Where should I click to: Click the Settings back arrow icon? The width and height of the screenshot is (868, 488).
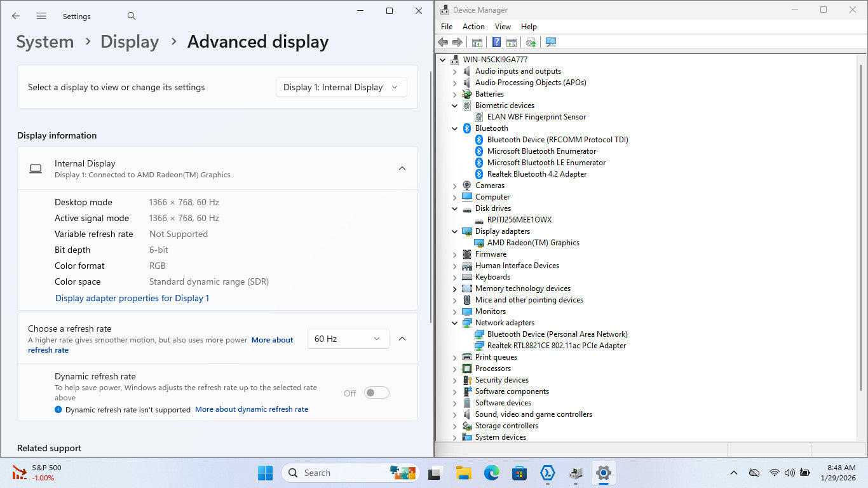tap(16, 16)
